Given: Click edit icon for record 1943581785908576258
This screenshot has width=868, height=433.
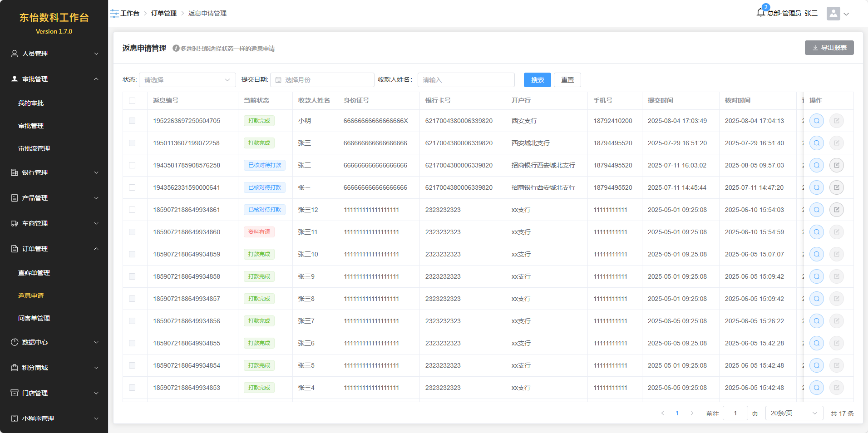Looking at the screenshot, I should point(836,165).
